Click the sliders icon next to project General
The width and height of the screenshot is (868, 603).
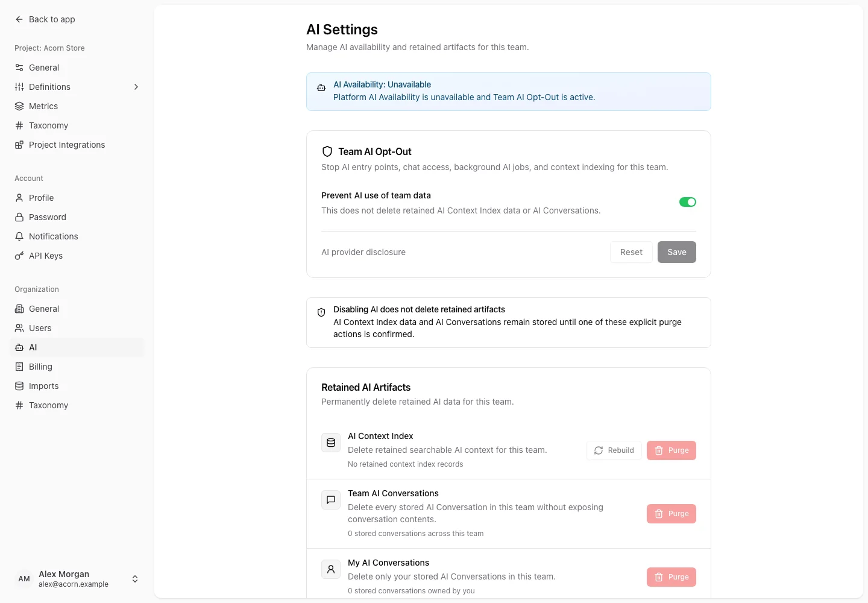(19, 68)
